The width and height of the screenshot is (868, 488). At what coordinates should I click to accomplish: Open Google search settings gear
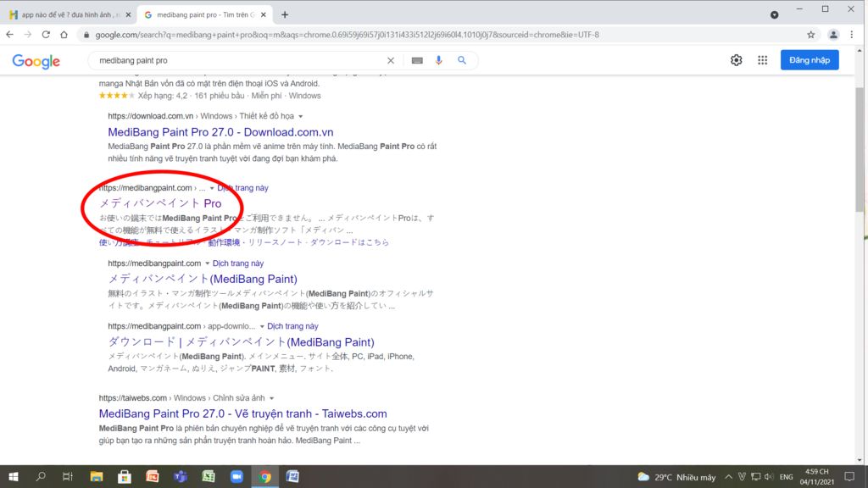pos(736,60)
